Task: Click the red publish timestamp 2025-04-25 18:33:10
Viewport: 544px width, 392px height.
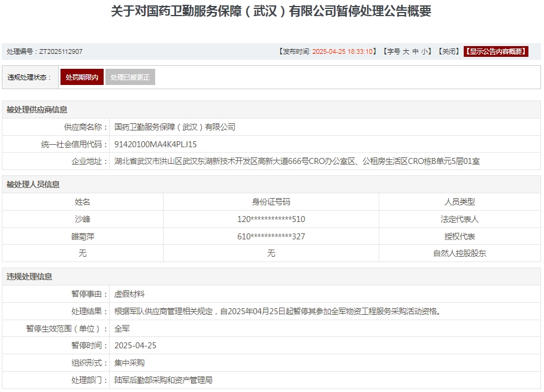Action: [x=344, y=51]
